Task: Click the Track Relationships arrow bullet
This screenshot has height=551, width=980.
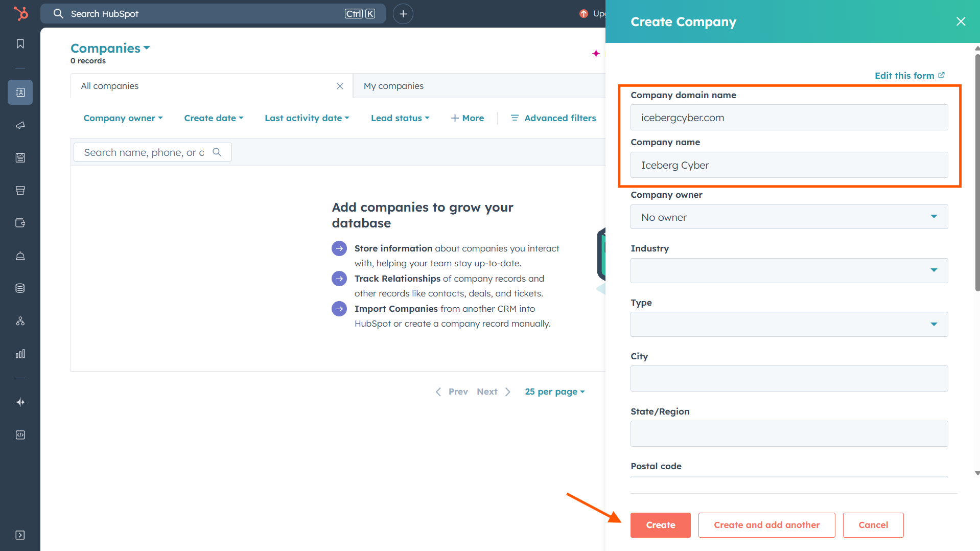Action: 339,279
